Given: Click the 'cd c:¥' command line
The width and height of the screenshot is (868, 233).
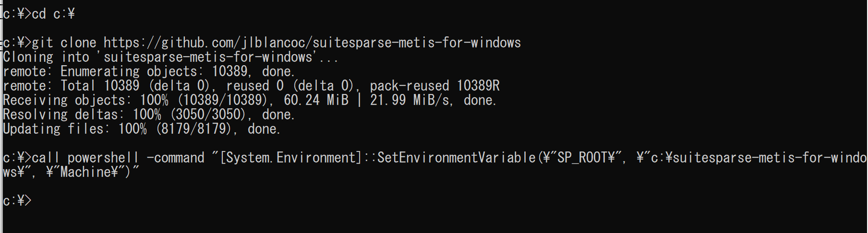Looking at the screenshot, I should [x=39, y=14].
